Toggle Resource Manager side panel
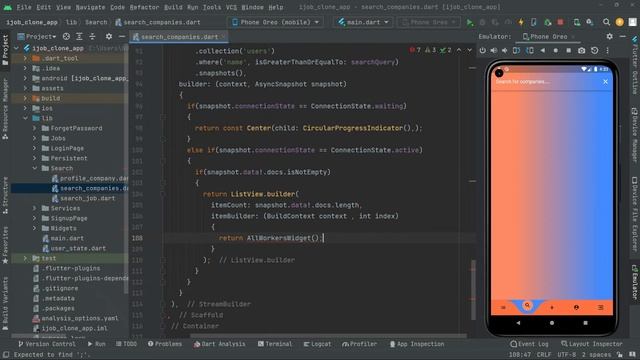 click(x=5, y=109)
